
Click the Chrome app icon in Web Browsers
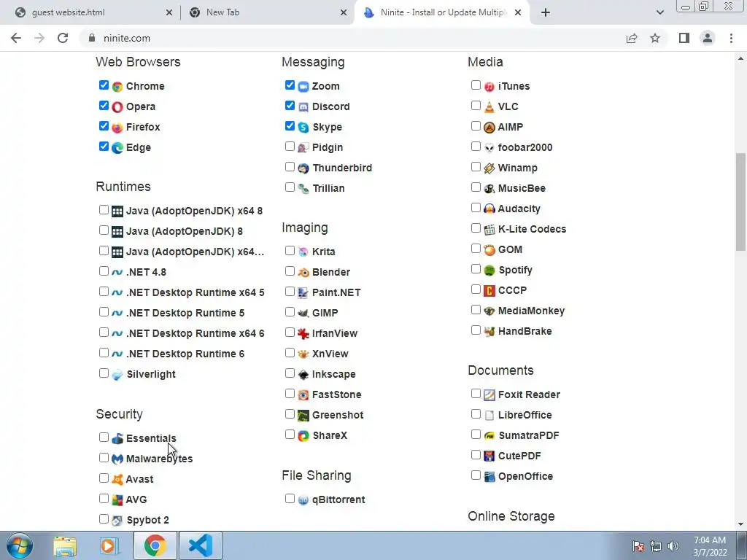117,87
